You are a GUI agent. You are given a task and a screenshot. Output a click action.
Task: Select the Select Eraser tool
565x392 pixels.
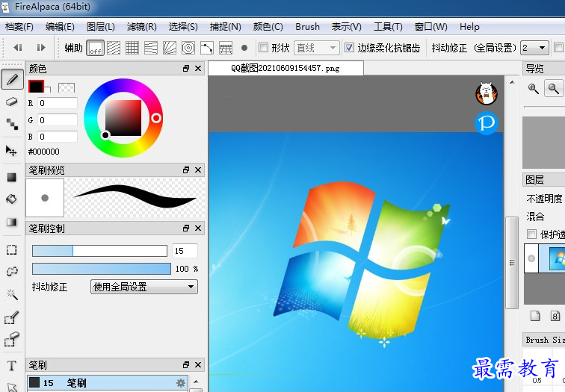(x=11, y=339)
